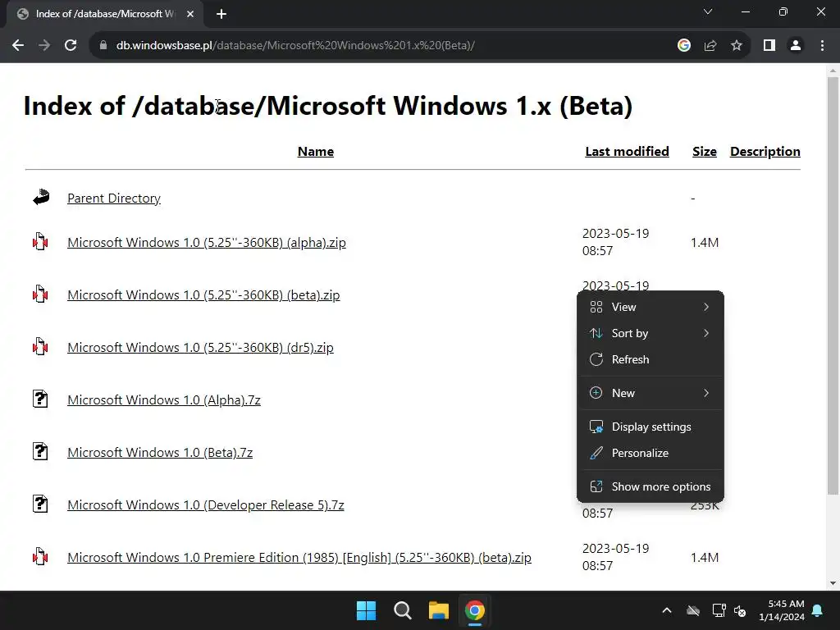The height and width of the screenshot is (630, 840).
Task: Open the notification bell icon
Action: tap(818, 610)
